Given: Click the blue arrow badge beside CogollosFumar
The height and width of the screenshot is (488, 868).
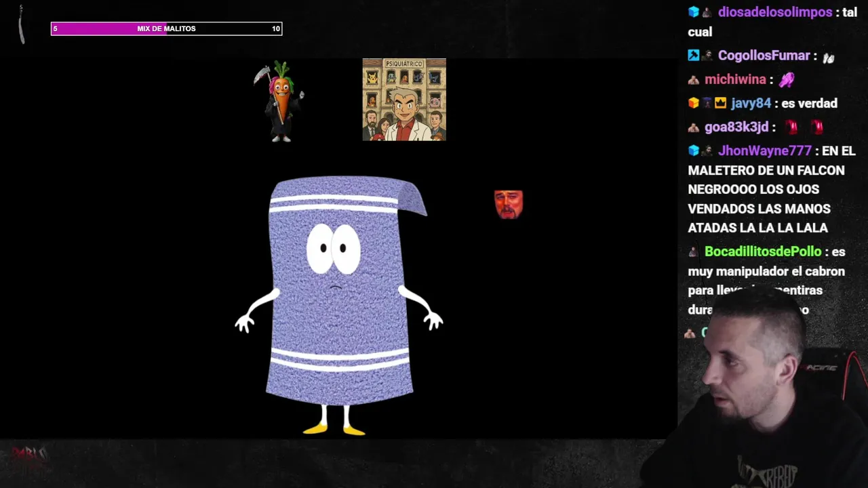Looking at the screenshot, I should [693, 56].
